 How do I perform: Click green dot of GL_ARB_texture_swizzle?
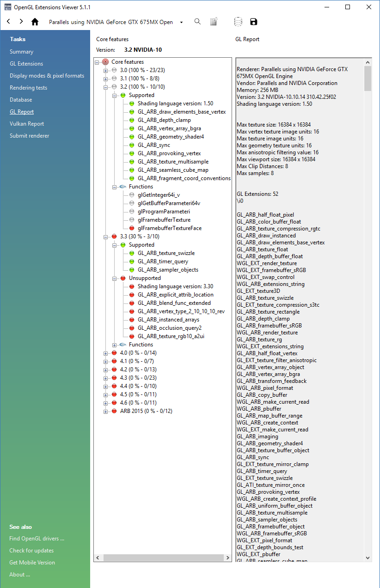[x=132, y=253]
